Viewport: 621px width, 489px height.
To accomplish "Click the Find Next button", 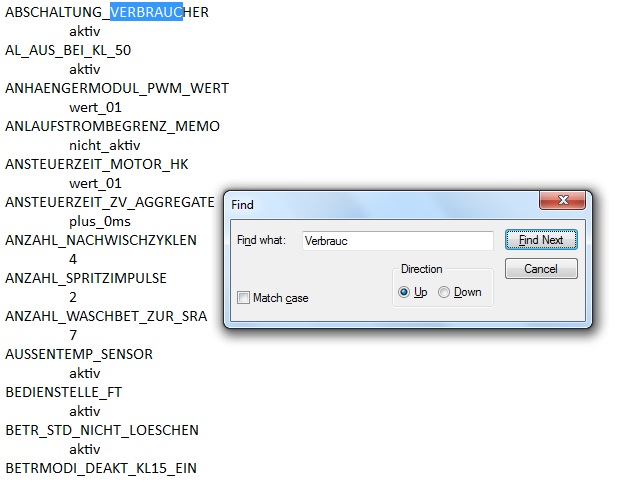I will [541, 240].
